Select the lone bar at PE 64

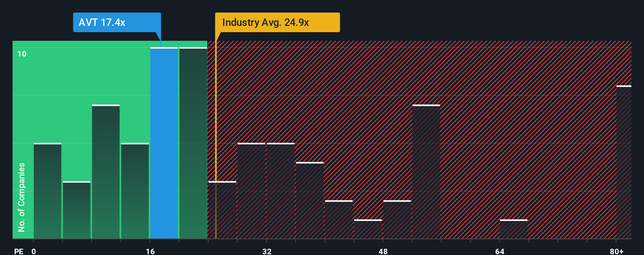(x=514, y=229)
